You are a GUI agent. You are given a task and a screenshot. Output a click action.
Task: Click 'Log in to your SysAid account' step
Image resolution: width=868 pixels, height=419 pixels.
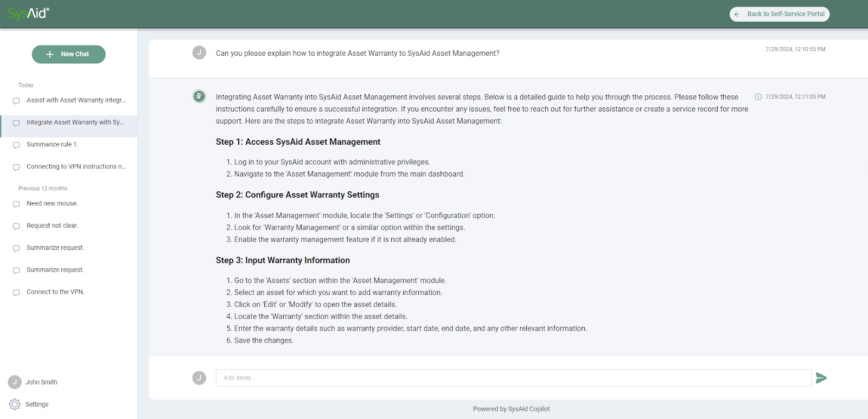tap(332, 162)
